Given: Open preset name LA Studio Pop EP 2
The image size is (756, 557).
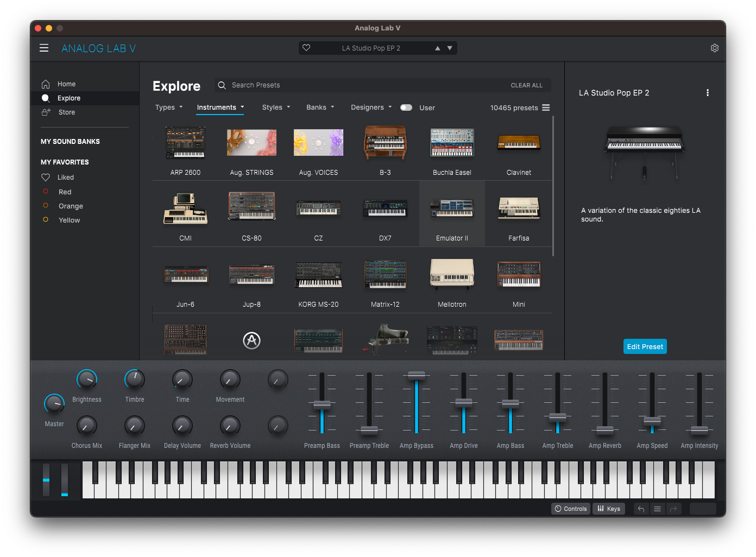Looking at the screenshot, I should [371, 48].
